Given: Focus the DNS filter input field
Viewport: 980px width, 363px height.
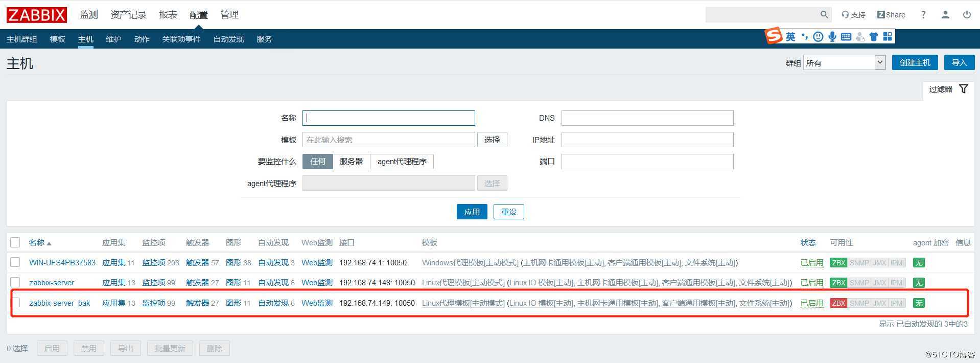Looking at the screenshot, I should pyautogui.click(x=647, y=118).
